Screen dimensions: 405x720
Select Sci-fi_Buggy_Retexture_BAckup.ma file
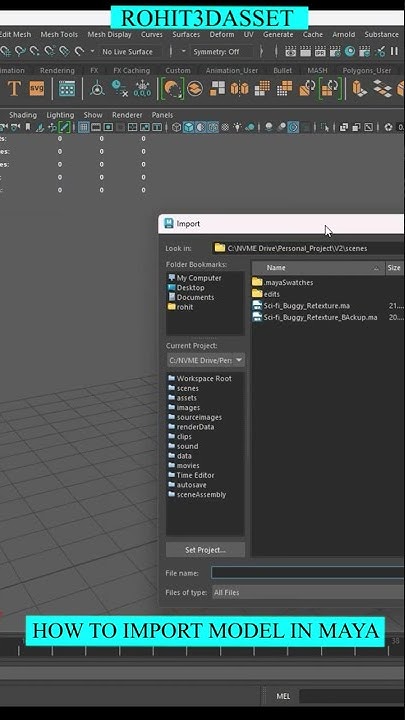point(315,317)
